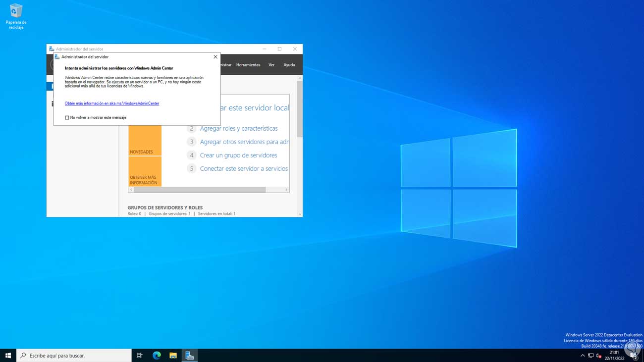The height and width of the screenshot is (362, 644).
Task: Minimize the Administrador del servidor window
Action: point(265,49)
